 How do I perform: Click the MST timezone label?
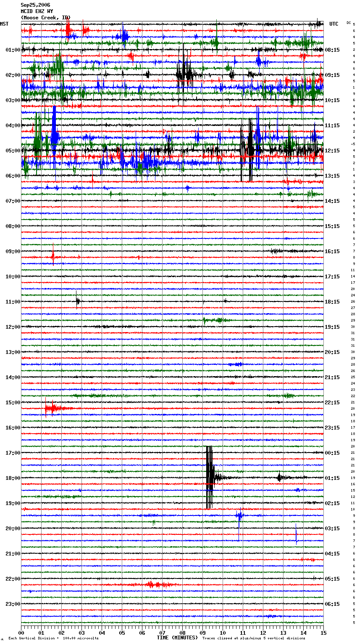(4, 24)
